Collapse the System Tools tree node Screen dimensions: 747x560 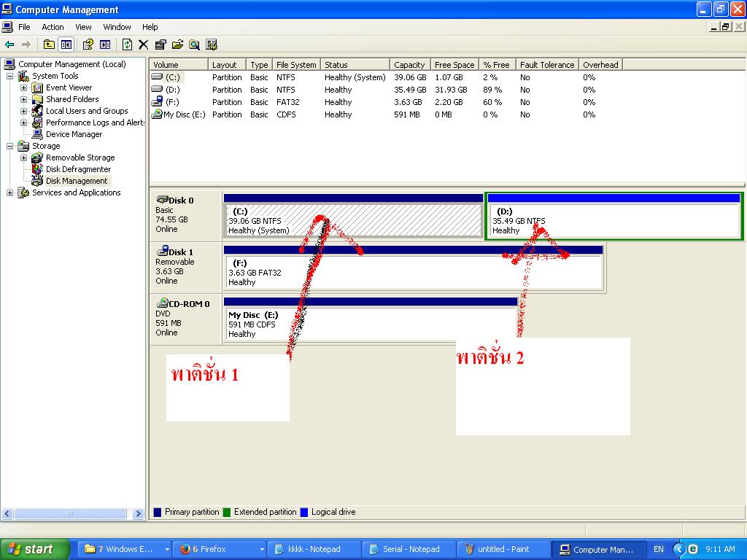(9, 76)
